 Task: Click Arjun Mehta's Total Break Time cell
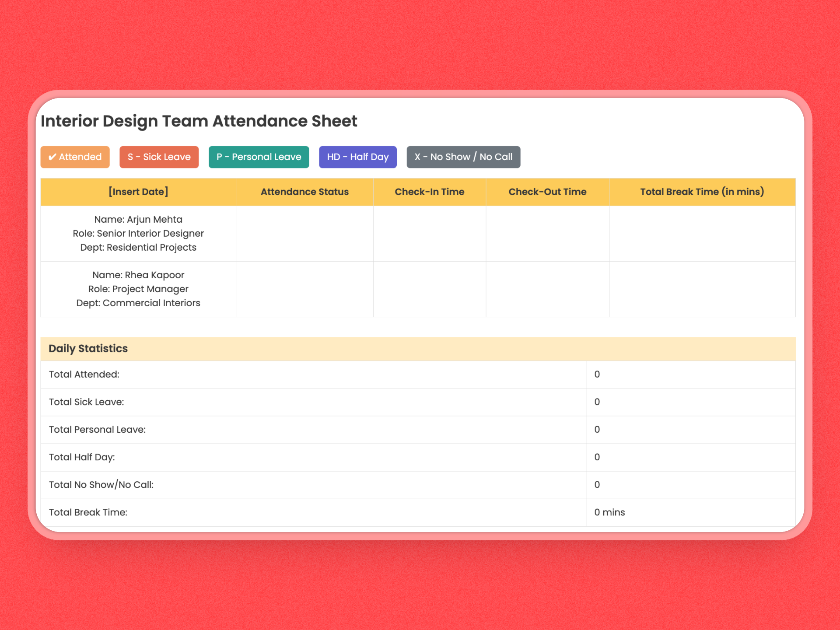click(x=702, y=234)
